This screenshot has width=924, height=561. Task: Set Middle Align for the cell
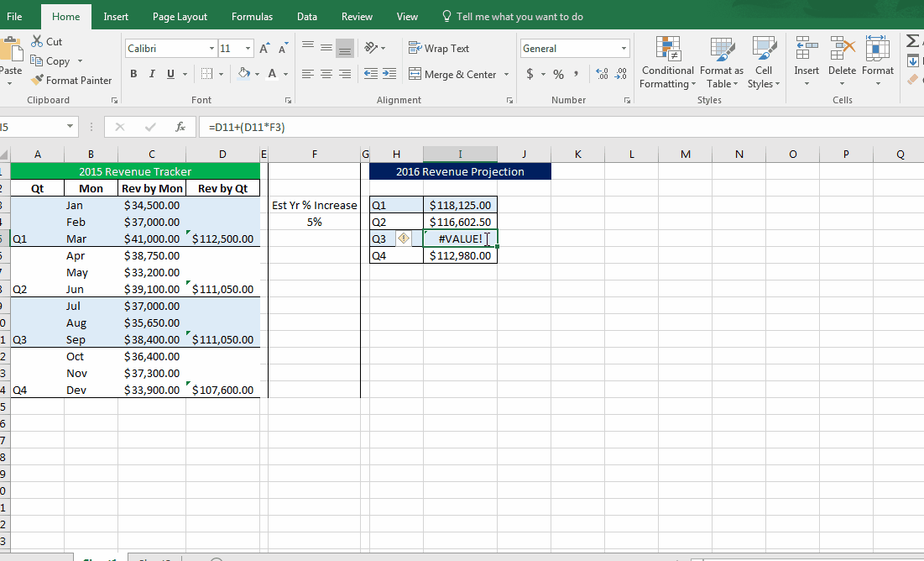326,48
